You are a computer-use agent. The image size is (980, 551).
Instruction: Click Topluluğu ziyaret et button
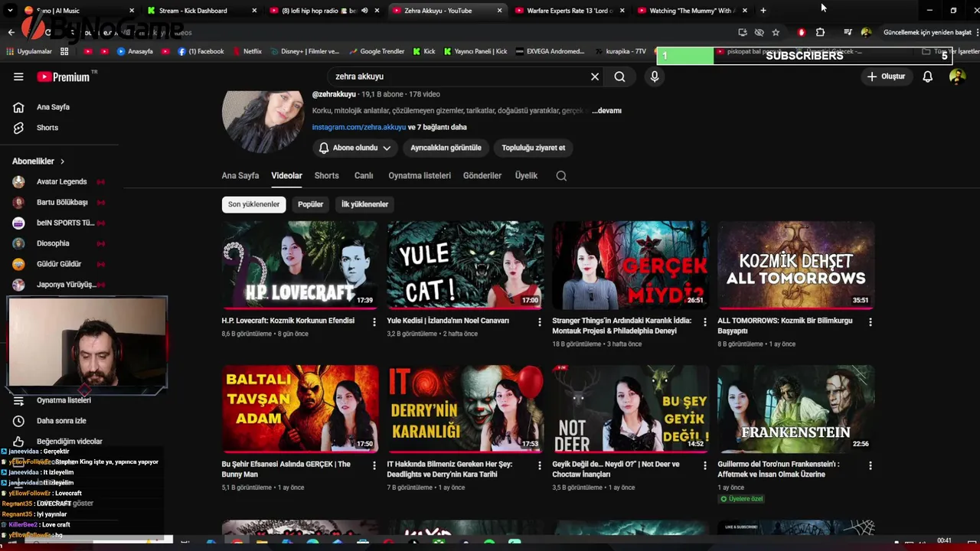[x=534, y=148]
